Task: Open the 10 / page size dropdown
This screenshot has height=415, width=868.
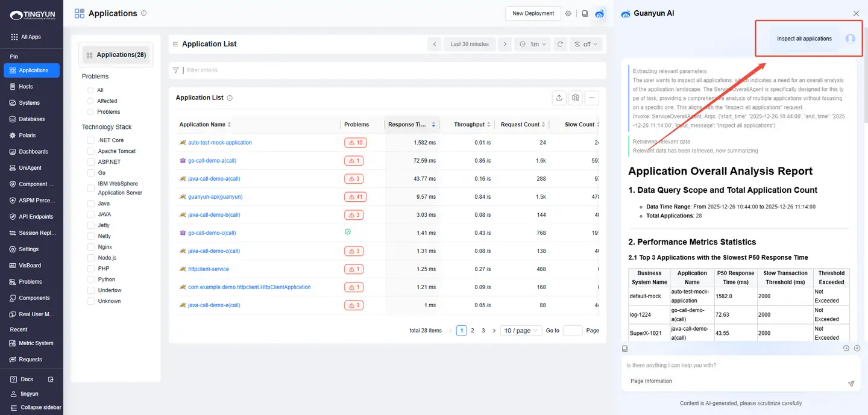Action: 521,331
